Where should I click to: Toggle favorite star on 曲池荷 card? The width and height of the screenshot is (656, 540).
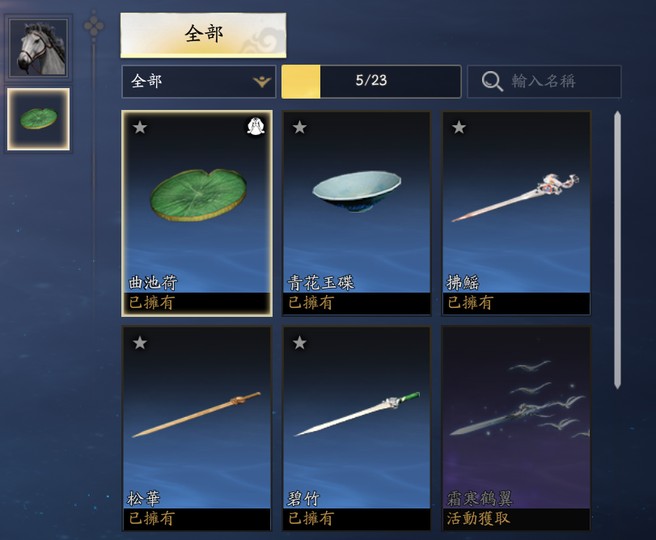140,127
